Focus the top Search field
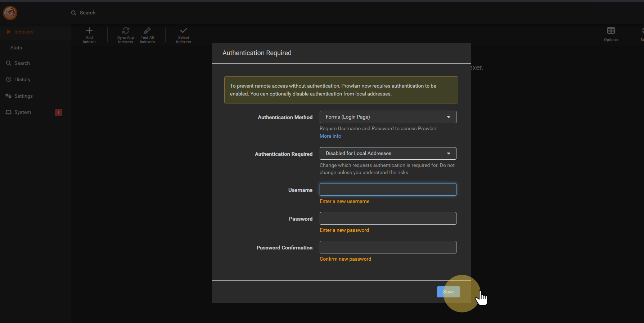 (115, 13)
